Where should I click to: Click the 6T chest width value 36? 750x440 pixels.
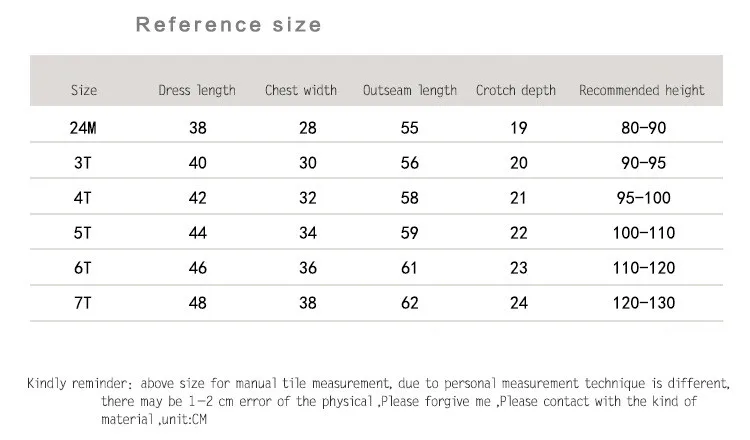point(308,268)
